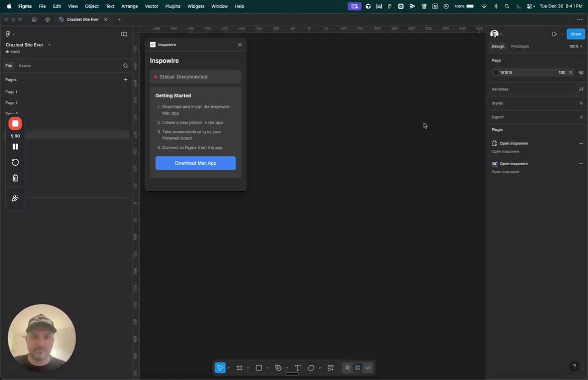Screen dimensions: 588x380
Task: Pause the screen recording
Action: pos(15,147)
